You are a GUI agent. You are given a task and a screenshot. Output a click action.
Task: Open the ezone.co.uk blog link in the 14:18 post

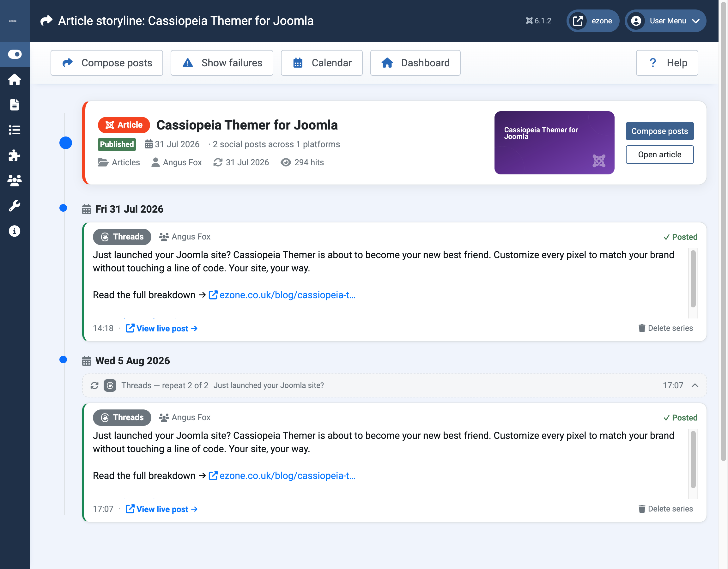coord(282,295)
